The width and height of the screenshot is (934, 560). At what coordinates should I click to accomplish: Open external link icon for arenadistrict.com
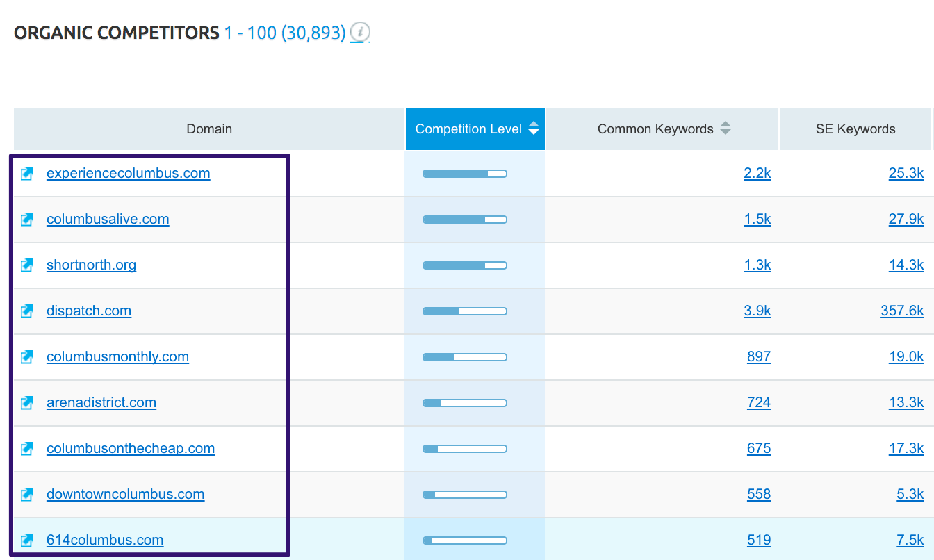tap(27, 403)
